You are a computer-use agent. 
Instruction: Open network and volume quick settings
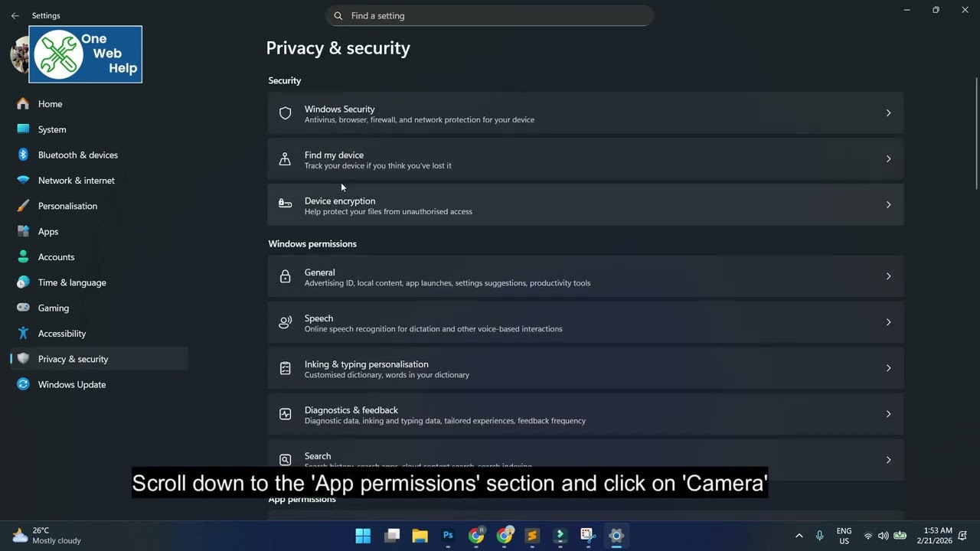(x=884, y=536)
